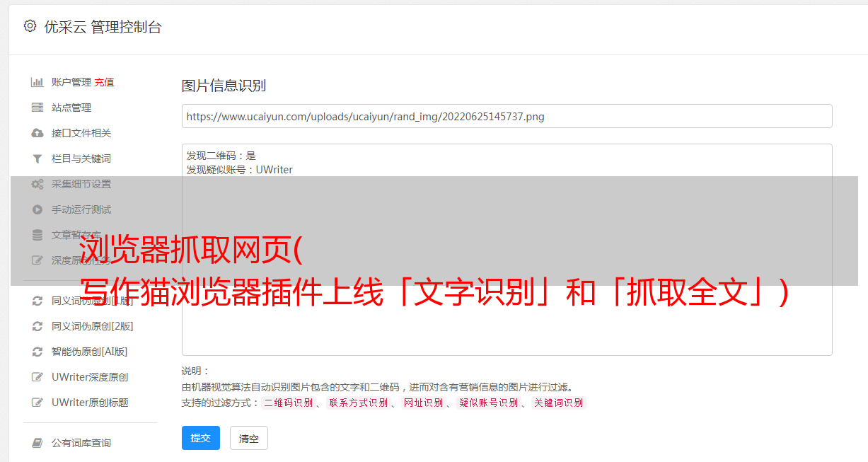Click the gear icon beside 优采云 管理控制台
This screenshot has width=868, height=462.
[30, 26]
